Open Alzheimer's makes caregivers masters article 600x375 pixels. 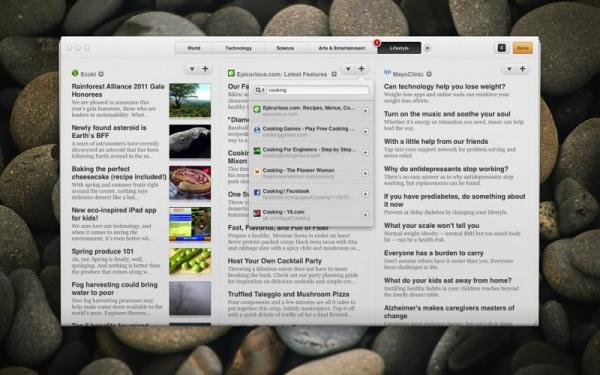pos(449,312)
